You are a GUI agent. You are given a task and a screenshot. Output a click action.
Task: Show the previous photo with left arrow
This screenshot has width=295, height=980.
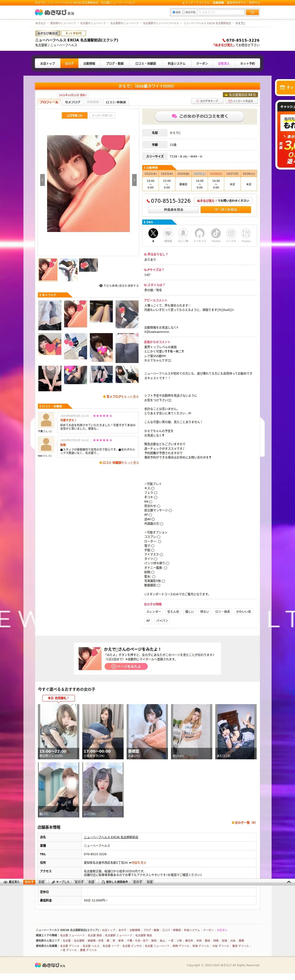[43, 180]
